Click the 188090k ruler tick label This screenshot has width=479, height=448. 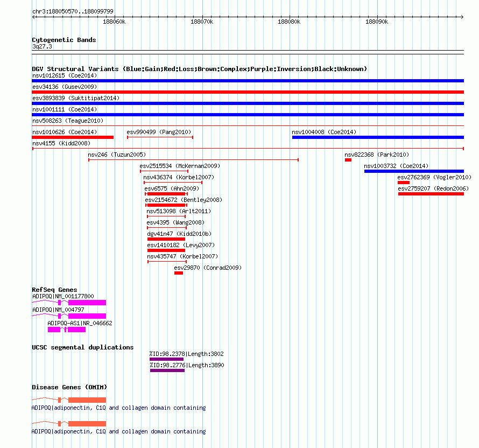click(377, 22)
